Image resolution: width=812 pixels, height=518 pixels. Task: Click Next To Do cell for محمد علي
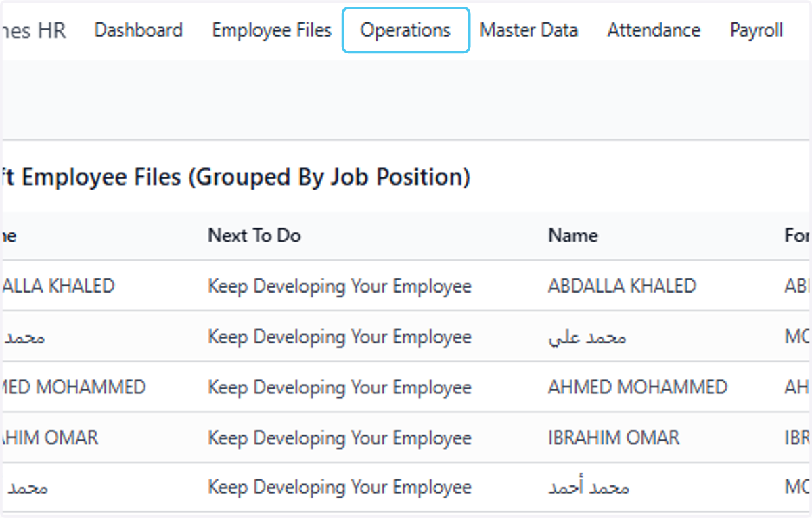(x=340, y=337)
